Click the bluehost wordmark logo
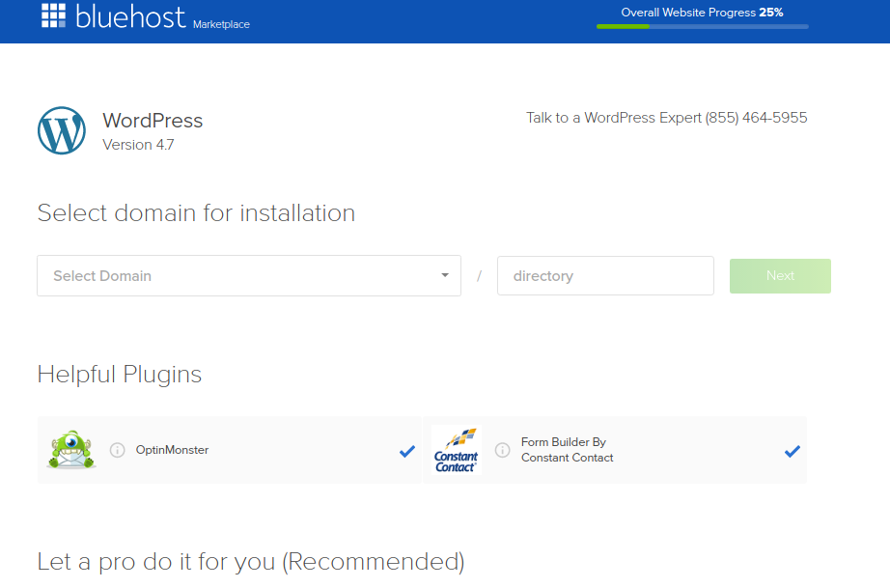The width and height of the screenshot is (890, 588). 130,16
